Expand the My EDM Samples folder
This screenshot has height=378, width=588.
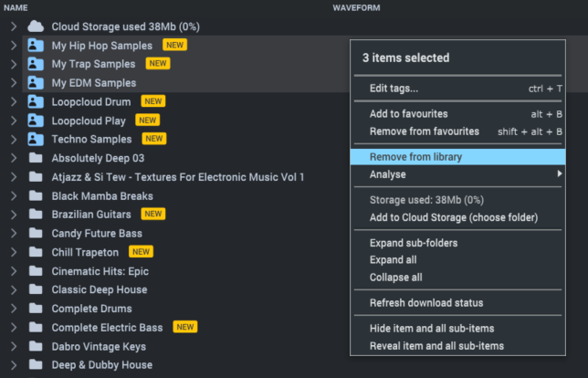point(14,82)
